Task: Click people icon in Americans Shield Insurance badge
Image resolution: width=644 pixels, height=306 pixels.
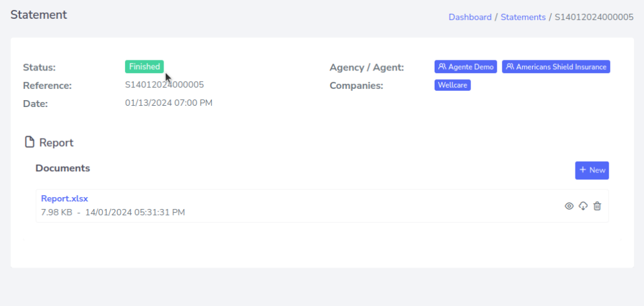Action: 510,67
